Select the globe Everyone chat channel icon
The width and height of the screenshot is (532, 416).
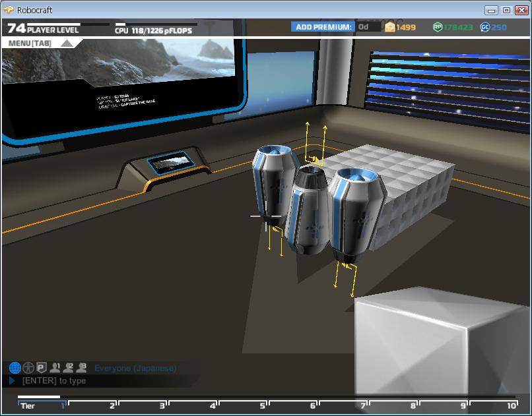[x=15, y=368]
